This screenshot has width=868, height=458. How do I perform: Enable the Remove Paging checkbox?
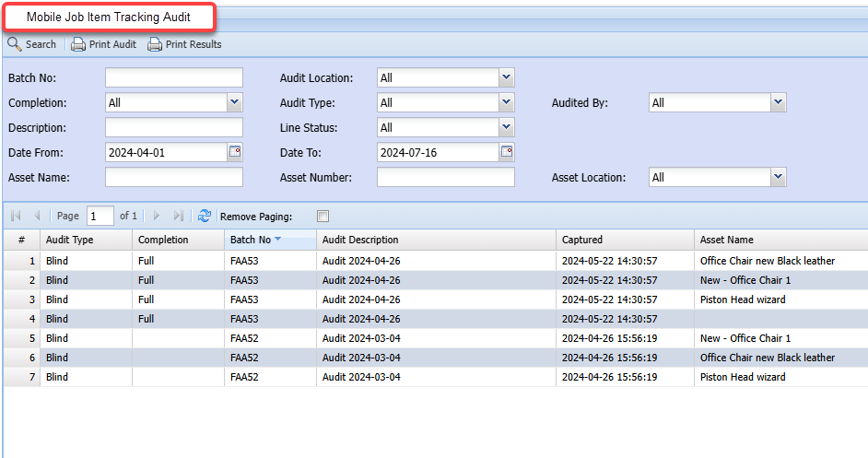pyautogui.click(x=323, y=217)
